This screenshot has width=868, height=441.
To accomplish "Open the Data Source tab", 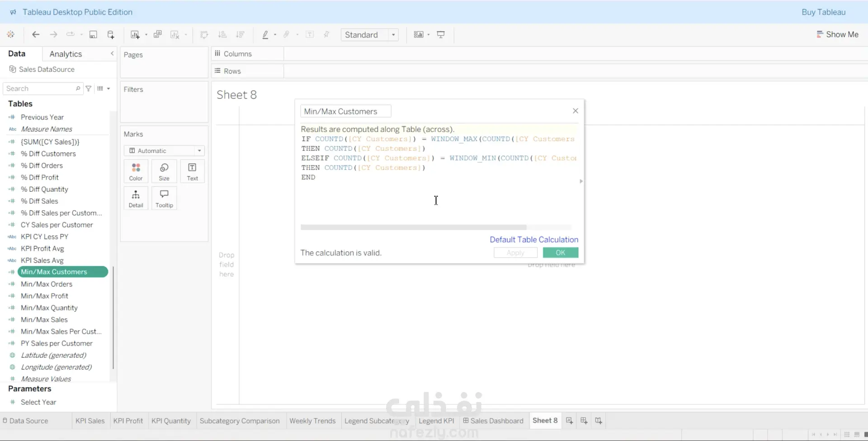I will [x=25, y=421].
